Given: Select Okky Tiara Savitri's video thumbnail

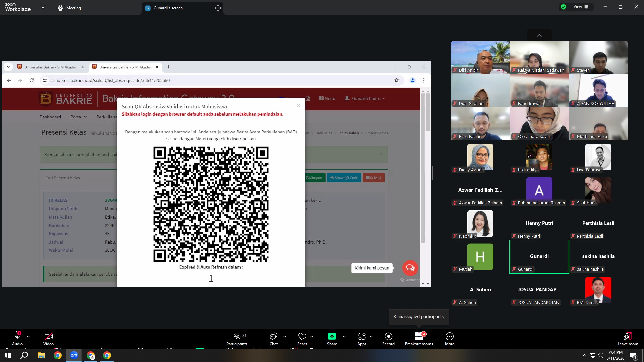Looking at the screenshot, I should click(539, 124).
